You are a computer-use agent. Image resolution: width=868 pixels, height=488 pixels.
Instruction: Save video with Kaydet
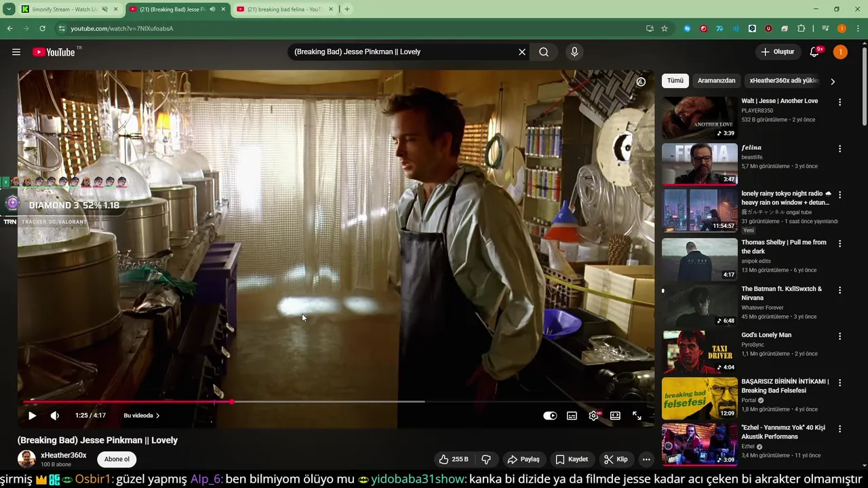[572, 460]
